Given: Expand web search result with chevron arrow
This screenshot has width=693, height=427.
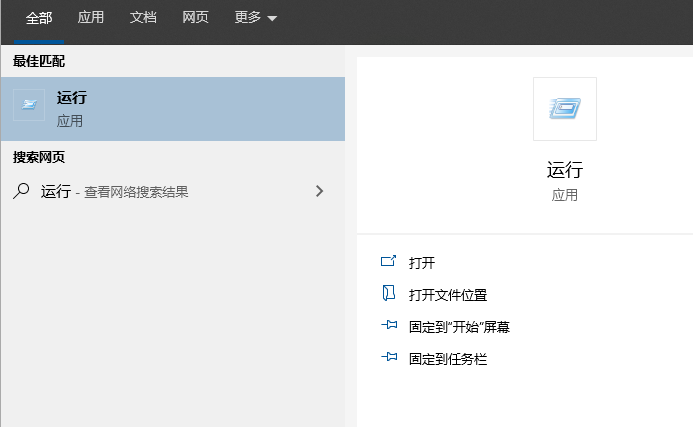Looking at the screenshot, I should pos(320,191).
